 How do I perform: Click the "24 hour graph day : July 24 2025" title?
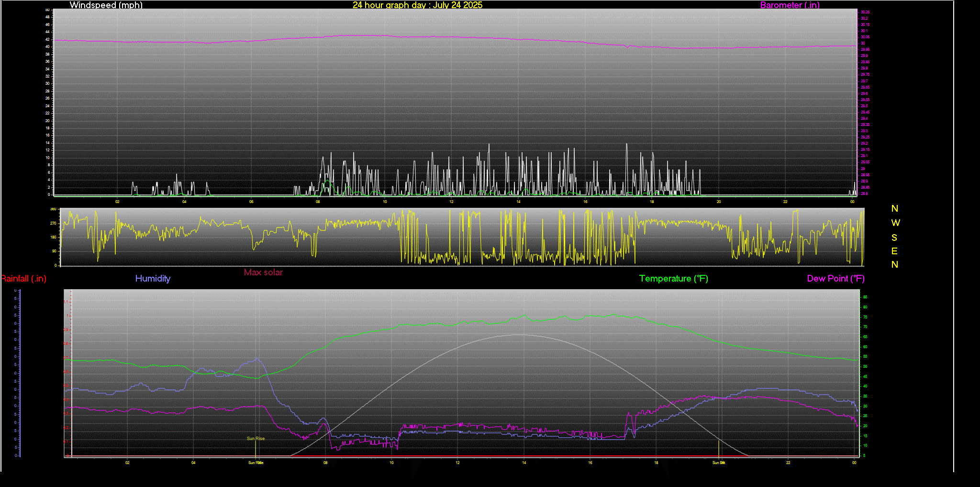click(x=418, y=5)
